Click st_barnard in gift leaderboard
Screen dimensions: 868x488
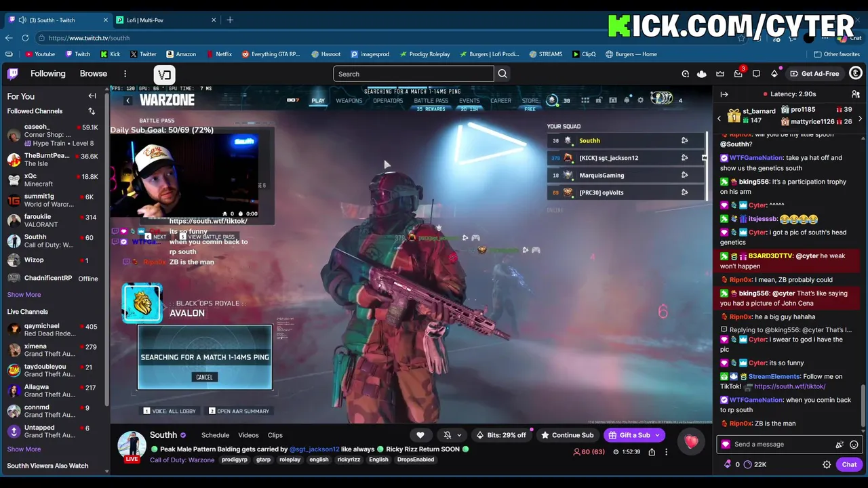click(x=758, y=111)
